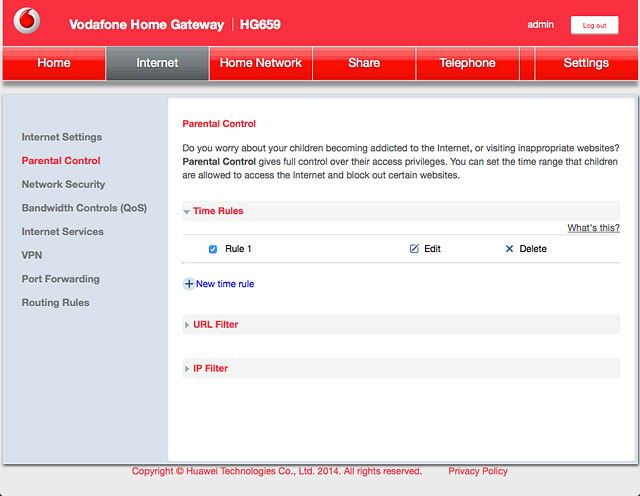Open Routing Rules in the sidebar
This screenshot has width=640, height=496.
[x=56, y=303]
